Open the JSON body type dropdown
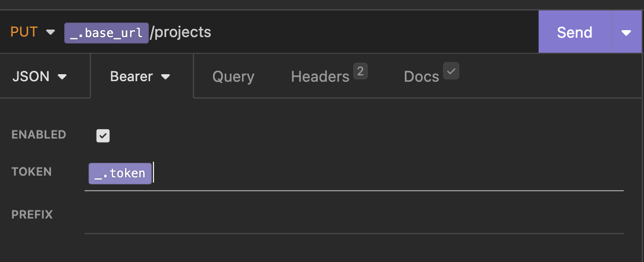This screenshot has width=644, height=262. (x=39, y=77)
